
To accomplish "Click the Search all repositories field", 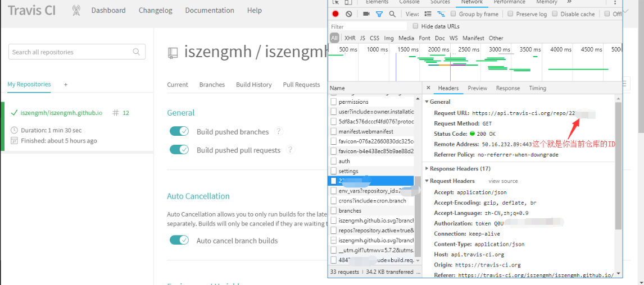I will pyautogui.click(x=77, y=52).
